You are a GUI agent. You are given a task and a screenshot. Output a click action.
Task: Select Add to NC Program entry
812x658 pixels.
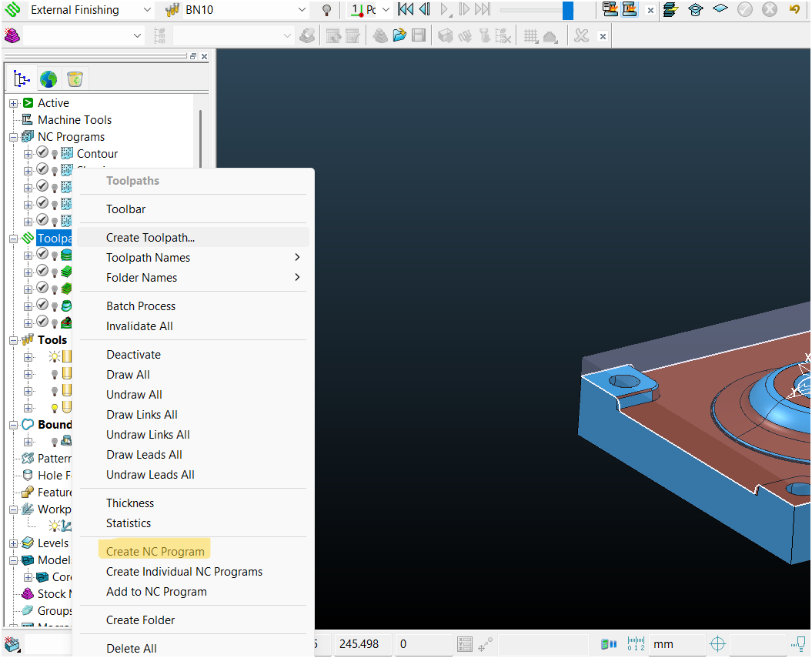[x=192, y=592]
